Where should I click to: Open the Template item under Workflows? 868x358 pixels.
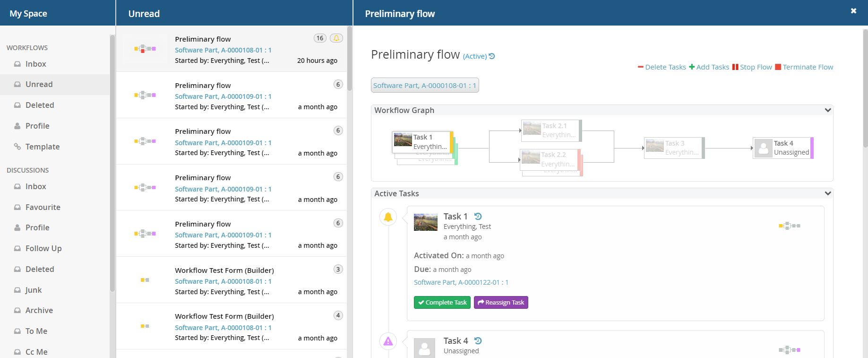click(42, 147)
